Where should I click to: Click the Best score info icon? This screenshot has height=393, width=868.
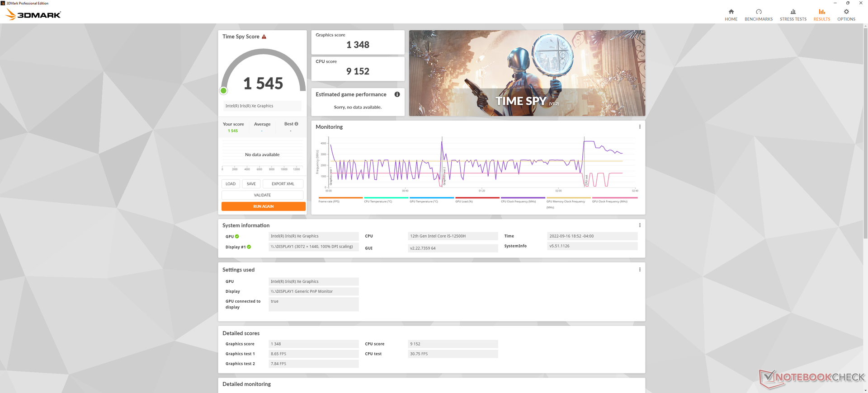pyautogui.click(x=296, y=124)
